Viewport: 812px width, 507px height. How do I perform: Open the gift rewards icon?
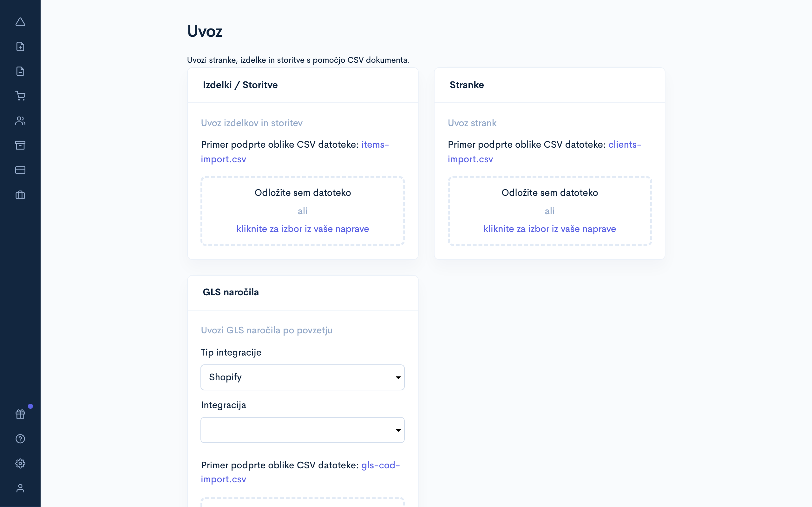click(x=20, y=414)
